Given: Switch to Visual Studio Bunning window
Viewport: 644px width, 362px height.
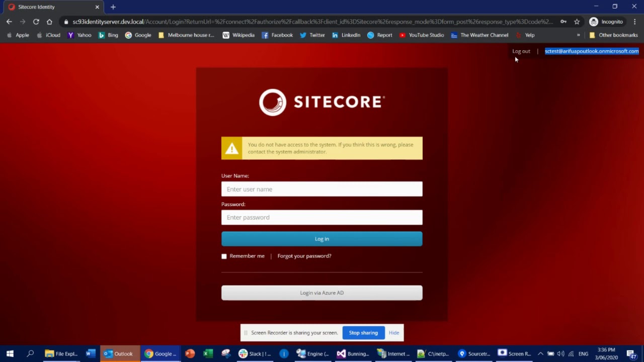Looking at the screenshot, I should coord(353,354).
